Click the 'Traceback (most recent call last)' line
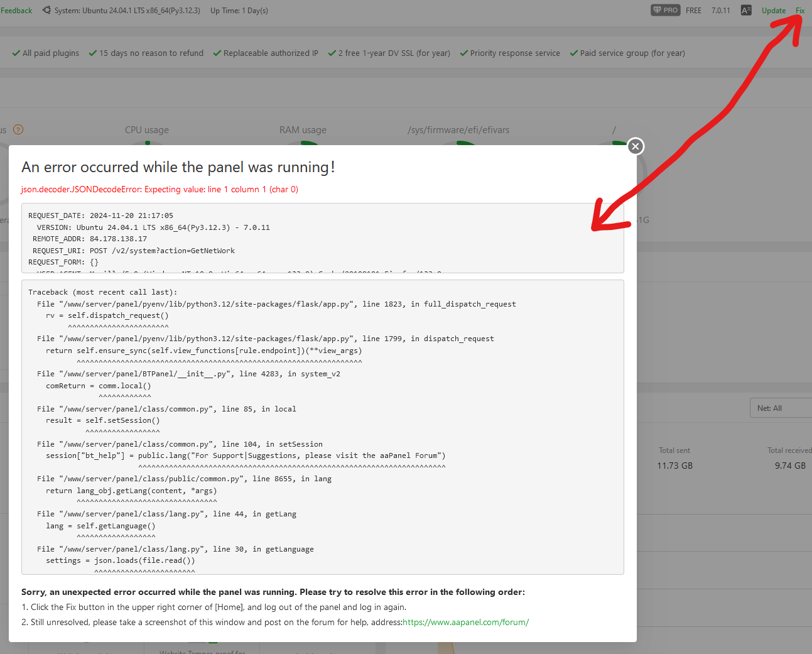 (x=103, y=292)
